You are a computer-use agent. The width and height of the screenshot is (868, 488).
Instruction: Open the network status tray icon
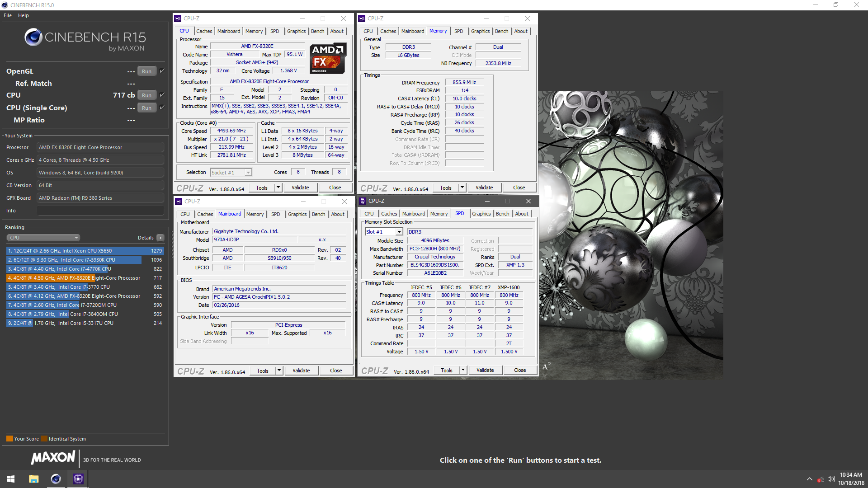[820, 479]
